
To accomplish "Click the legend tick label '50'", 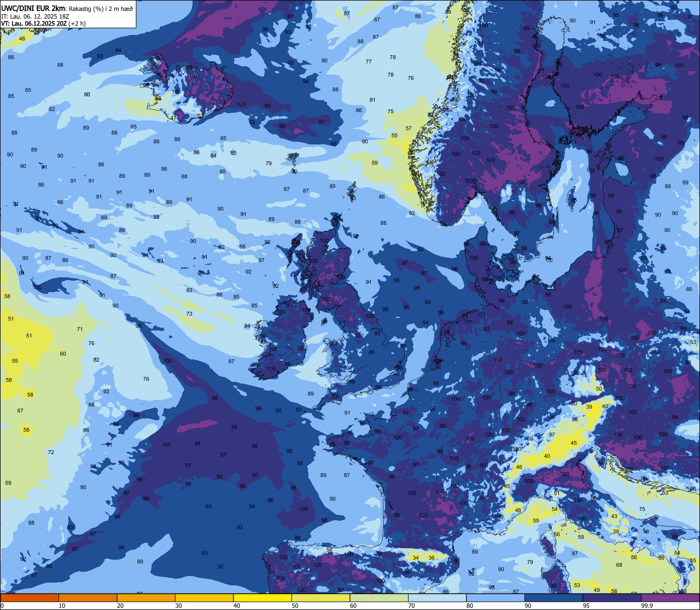I will (295, 606).
